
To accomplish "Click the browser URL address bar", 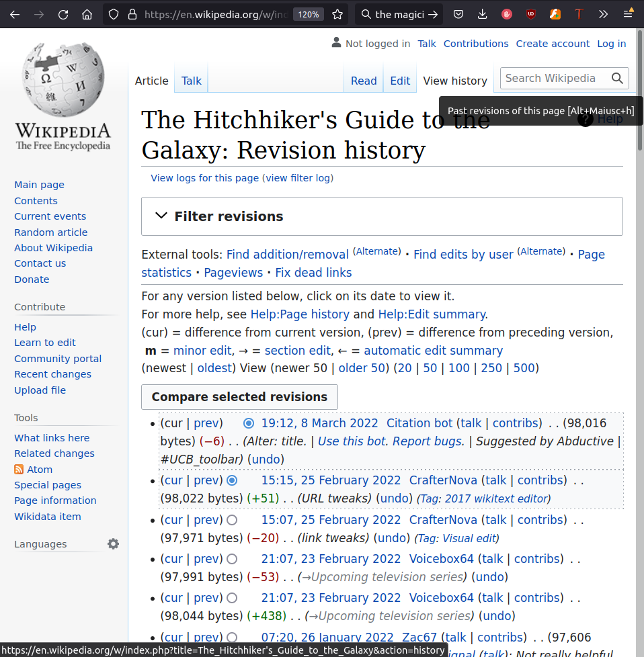I will pyautogui.click(x=216, y=15).
